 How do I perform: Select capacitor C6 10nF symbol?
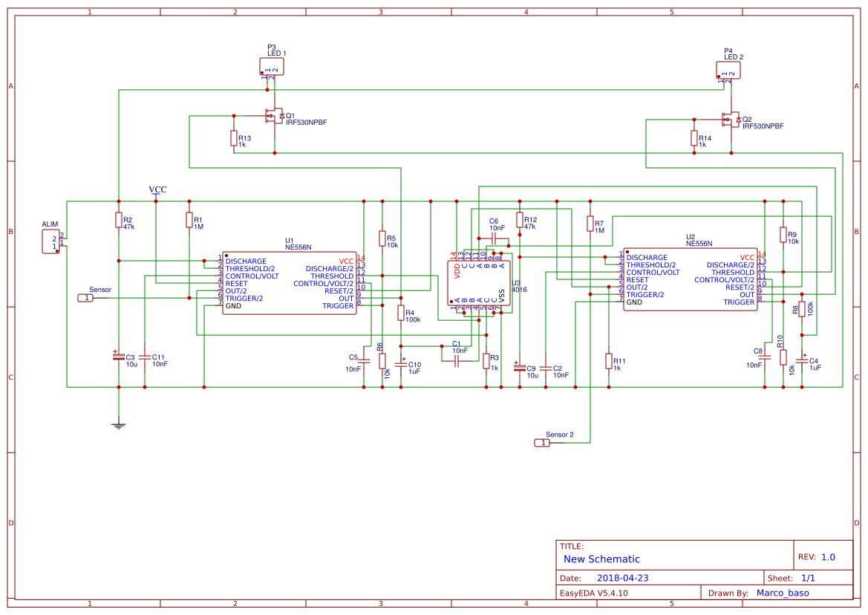[494, 238]
